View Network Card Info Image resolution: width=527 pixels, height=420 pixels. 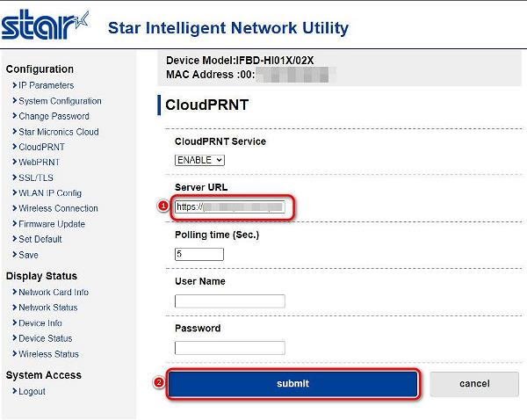54,293
